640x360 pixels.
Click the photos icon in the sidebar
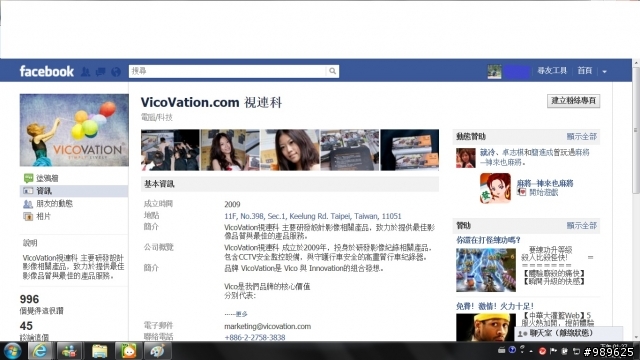(x=28, y=216)
